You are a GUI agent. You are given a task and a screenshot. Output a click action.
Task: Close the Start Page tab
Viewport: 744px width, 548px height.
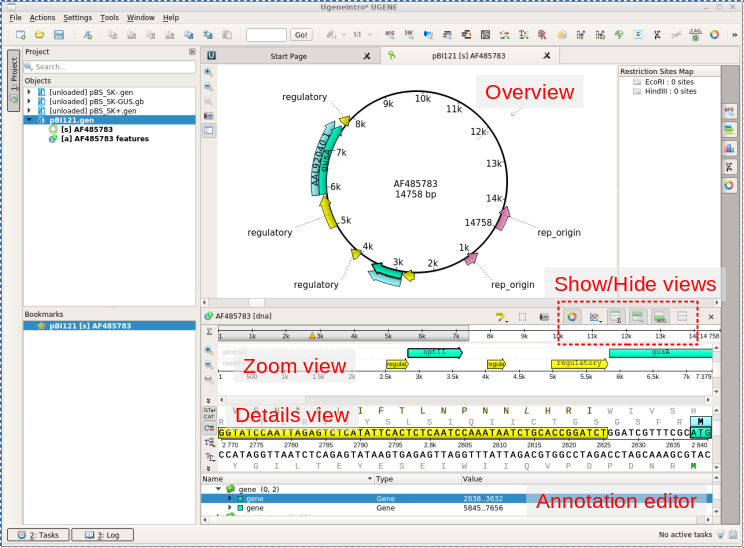pyautogui.click(x=367, y=56)
